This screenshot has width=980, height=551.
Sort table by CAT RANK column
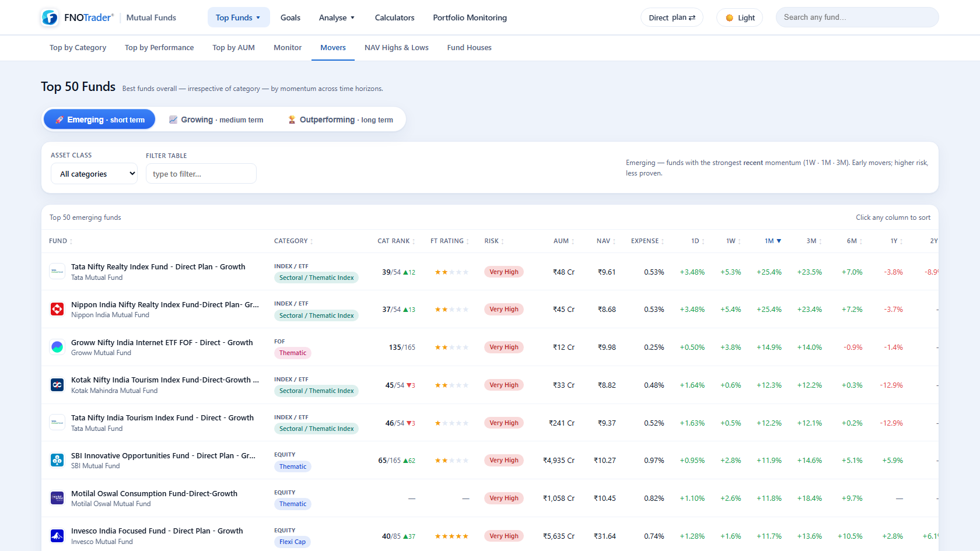(396, 241)
